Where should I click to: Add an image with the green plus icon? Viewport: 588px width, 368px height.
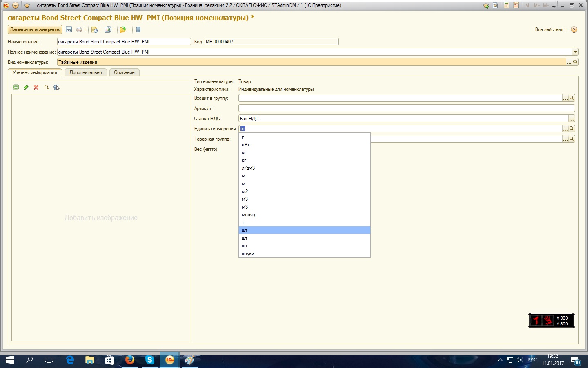(16, 87)
